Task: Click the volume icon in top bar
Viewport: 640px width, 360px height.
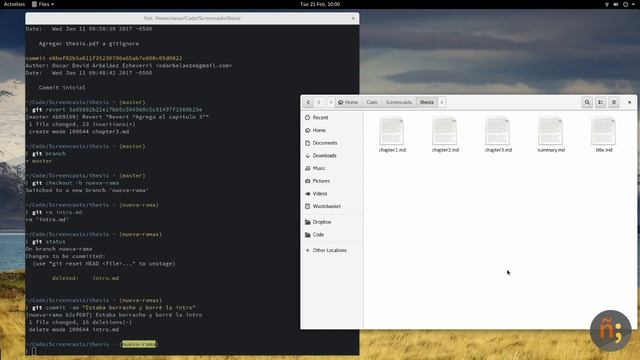Action: pos(616,4)
